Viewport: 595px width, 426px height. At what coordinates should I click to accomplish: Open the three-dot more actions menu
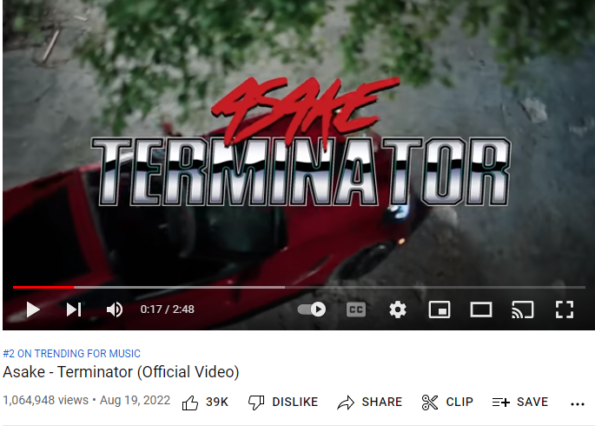tap(577, 404)
